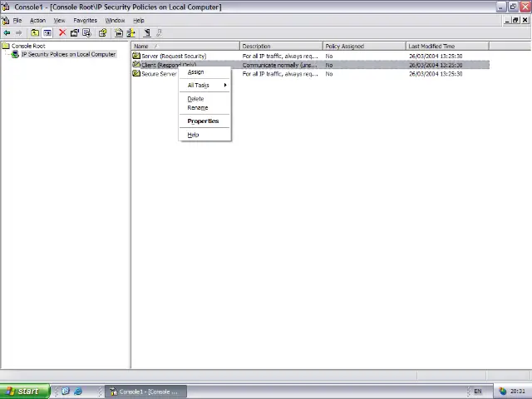Select IP Security Policies on Local Computer
532x399 pixels.
68,54
